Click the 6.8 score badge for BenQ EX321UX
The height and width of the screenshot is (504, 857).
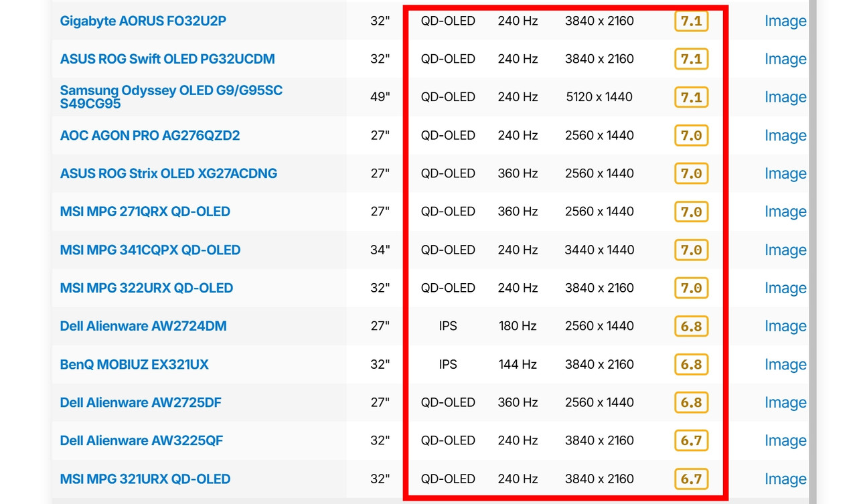(x=691, y=364)
